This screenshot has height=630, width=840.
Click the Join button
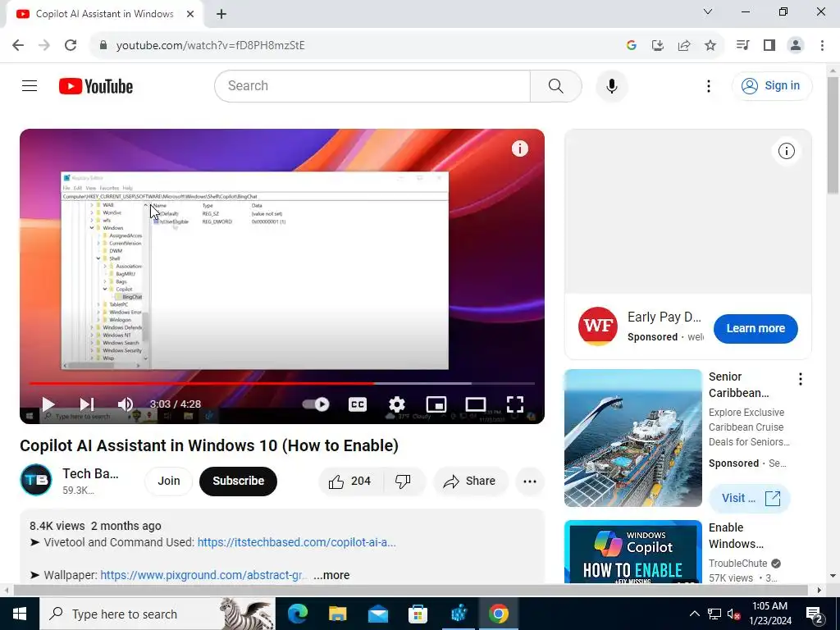(x=169, y=481)
